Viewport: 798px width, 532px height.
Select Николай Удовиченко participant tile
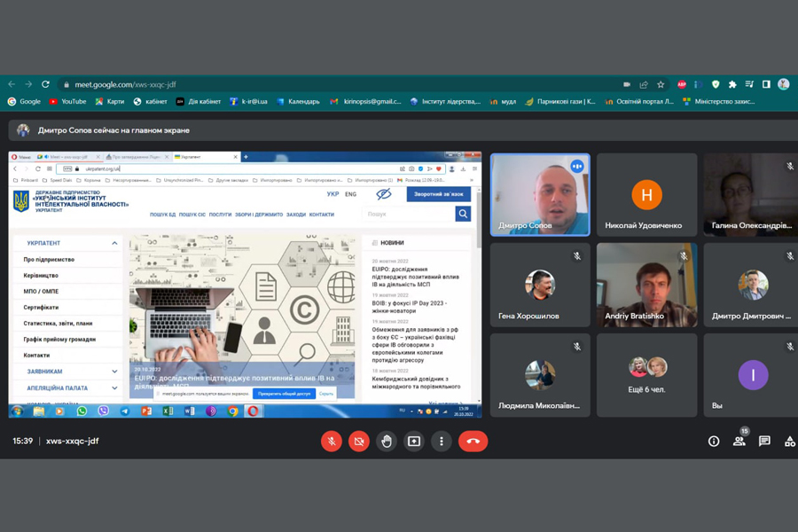pyautogui.click(x=647, y=195)
